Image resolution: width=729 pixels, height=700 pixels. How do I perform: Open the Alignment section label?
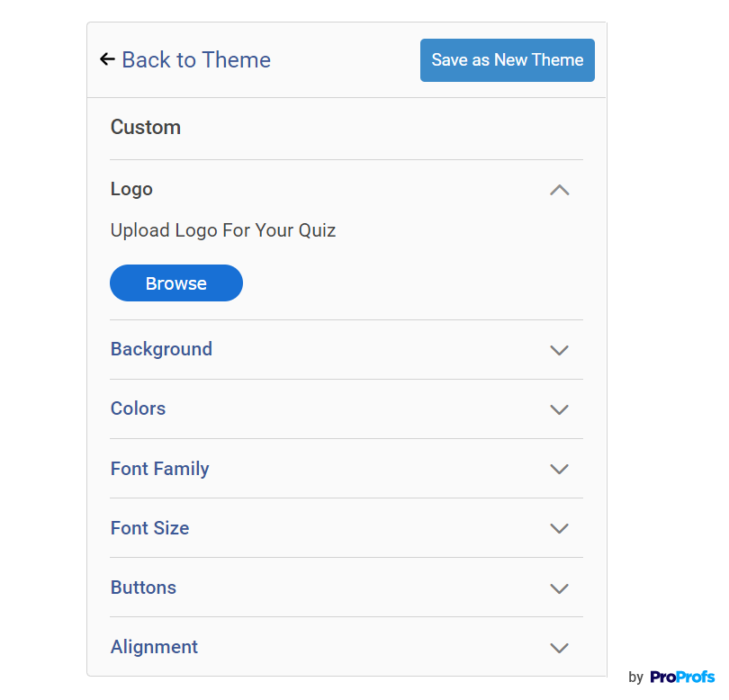pos(154,647)
